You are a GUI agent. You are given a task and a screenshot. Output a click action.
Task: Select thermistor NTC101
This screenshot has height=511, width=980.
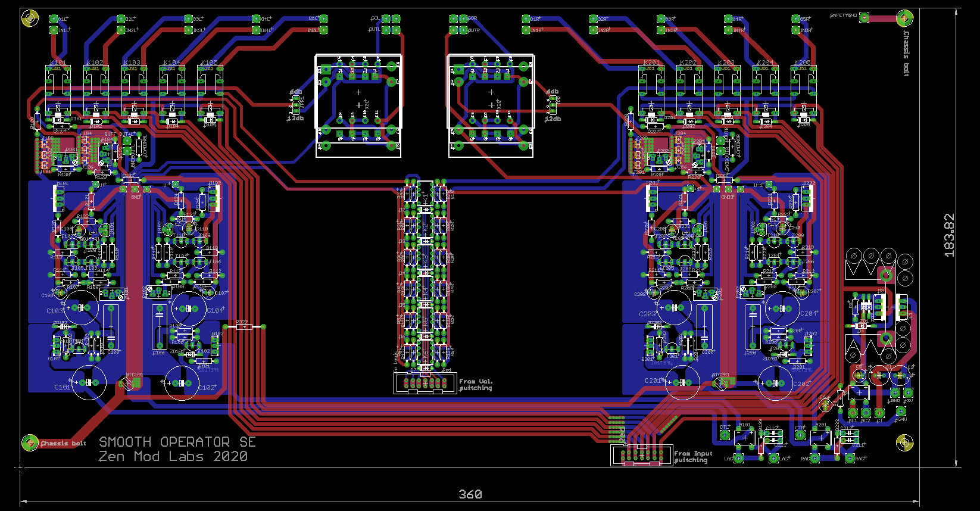pyautogui.click(x=127, y=383)
